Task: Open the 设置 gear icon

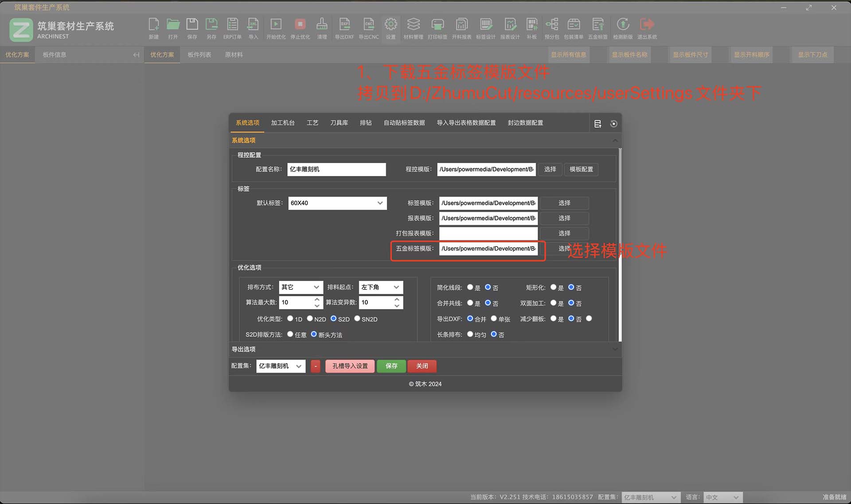Action: tap(390, 28)
